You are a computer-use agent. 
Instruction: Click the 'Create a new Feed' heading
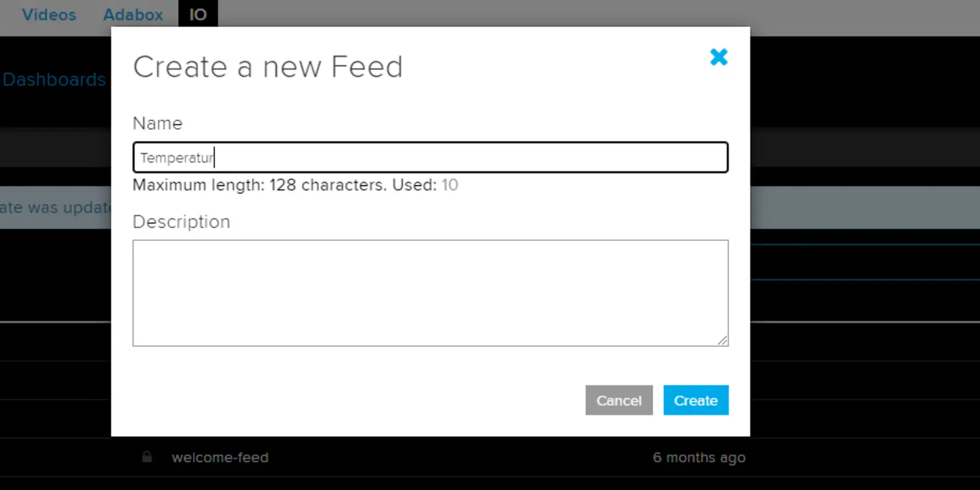click(x=268, y=67)
